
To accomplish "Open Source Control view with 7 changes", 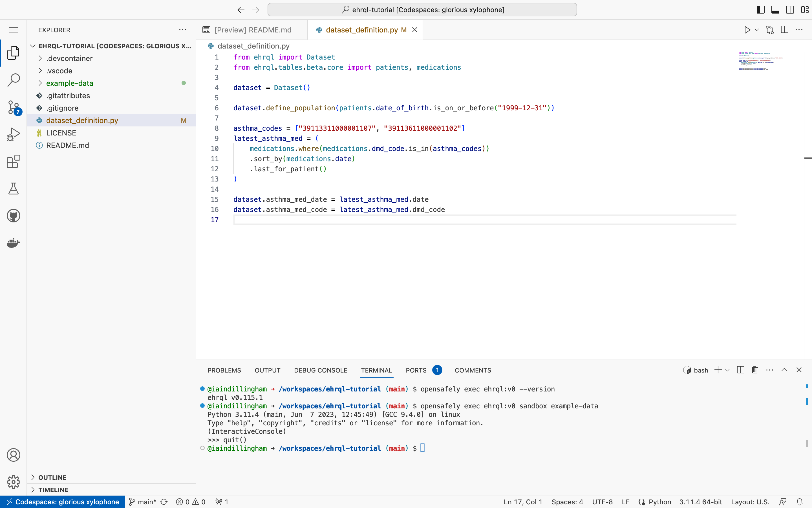I will click(x=14, y=108).
